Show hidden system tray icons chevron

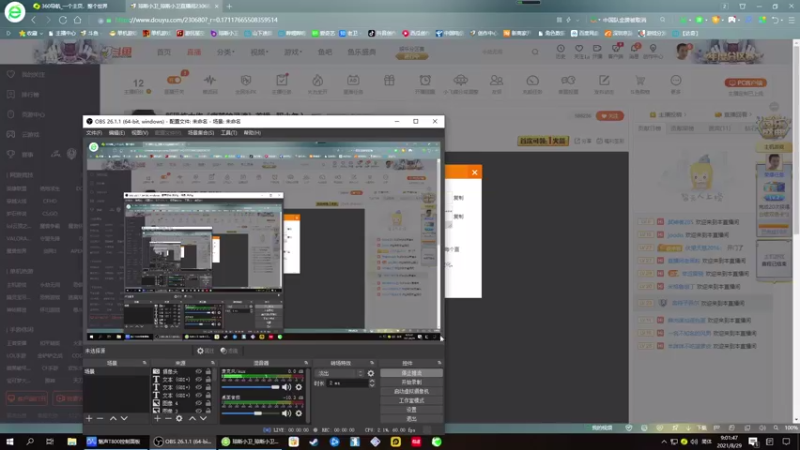point(664,441)
